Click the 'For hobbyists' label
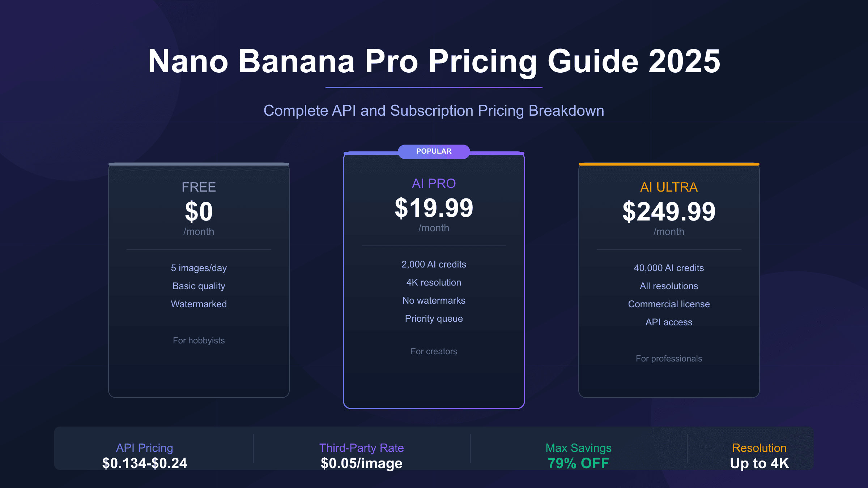The image size is (868, 488). click(x=199, y=341)
